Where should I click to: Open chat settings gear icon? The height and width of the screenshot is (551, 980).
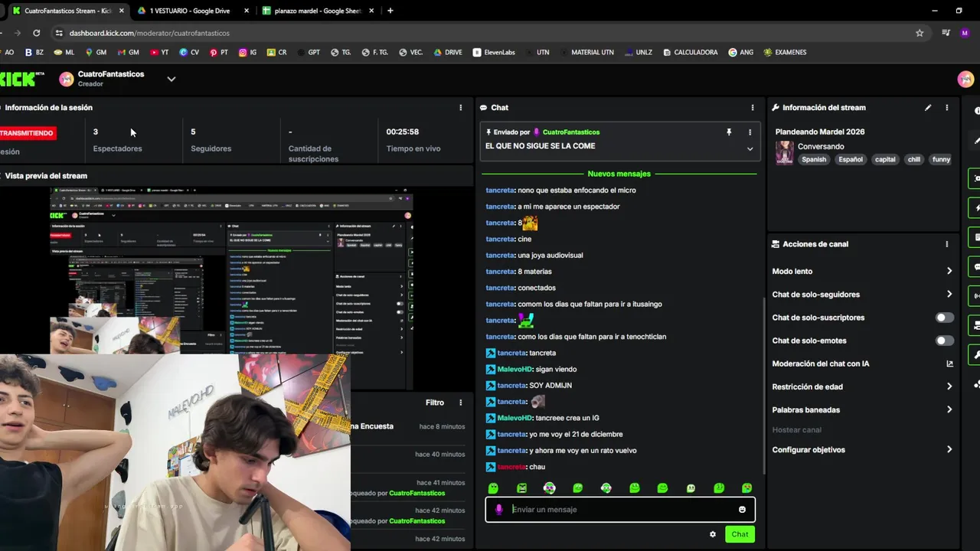point(713,534)
